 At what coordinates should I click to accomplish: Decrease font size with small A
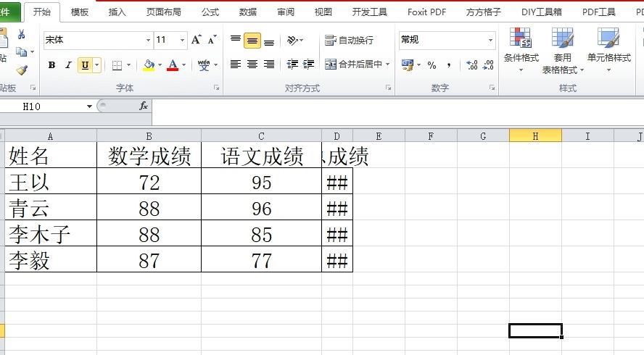click(212, 40)
